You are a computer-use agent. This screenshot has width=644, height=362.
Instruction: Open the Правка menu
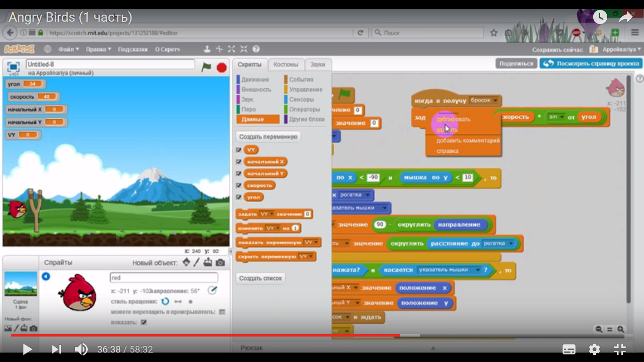pos(99,49)
